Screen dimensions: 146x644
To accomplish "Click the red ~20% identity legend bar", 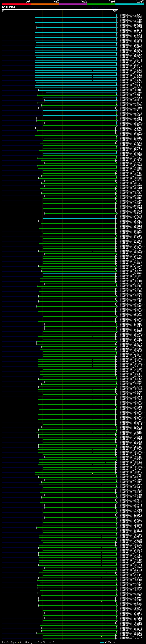I will [x=16, y=4].
